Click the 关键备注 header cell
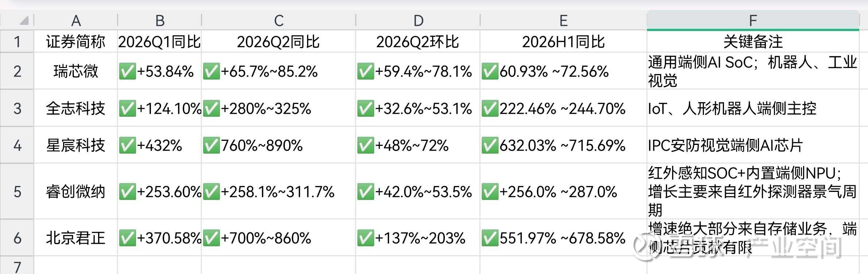 click(753, 42)
